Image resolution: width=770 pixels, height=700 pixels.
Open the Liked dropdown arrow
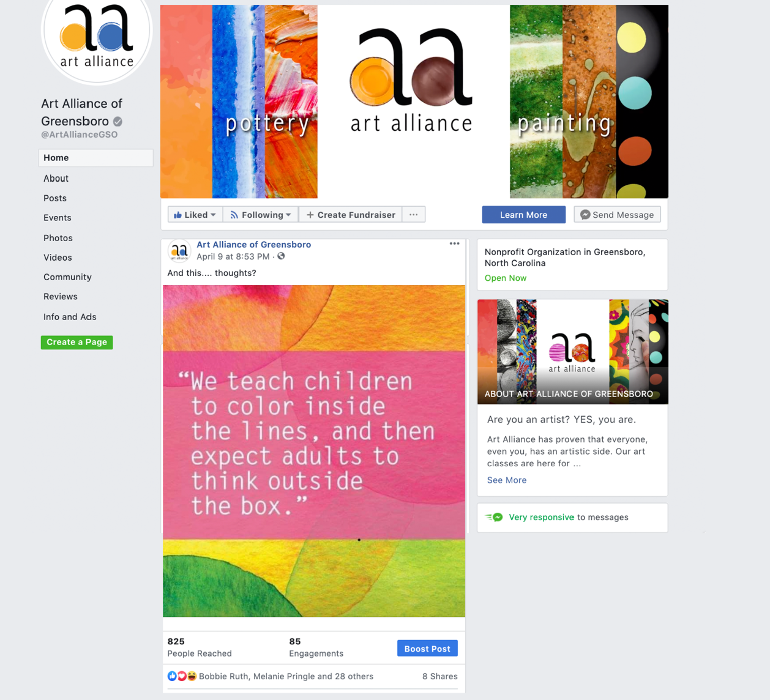tap(213, 215)
